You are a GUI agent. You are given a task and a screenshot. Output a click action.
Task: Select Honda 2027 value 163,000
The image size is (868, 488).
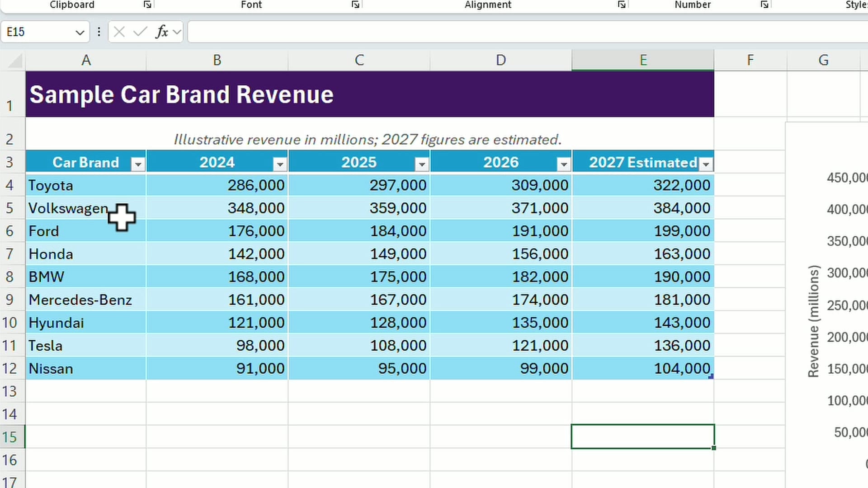[x=643, y=254]
